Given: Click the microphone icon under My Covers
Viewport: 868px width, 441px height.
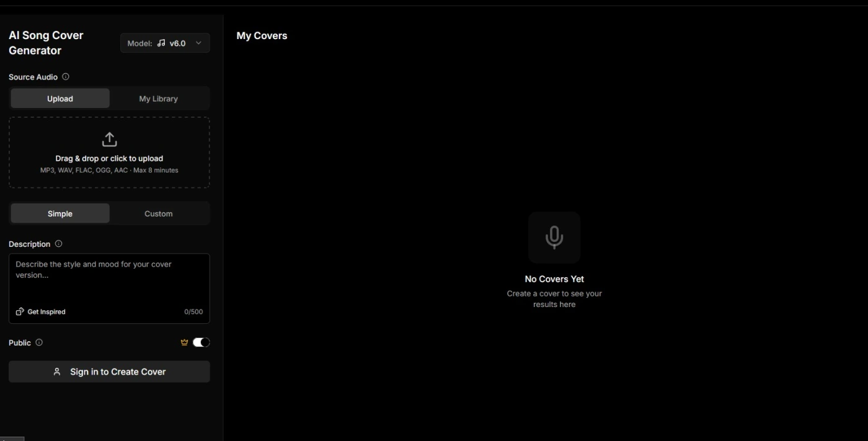Looking at the screenshot, I should coord(554,238).
